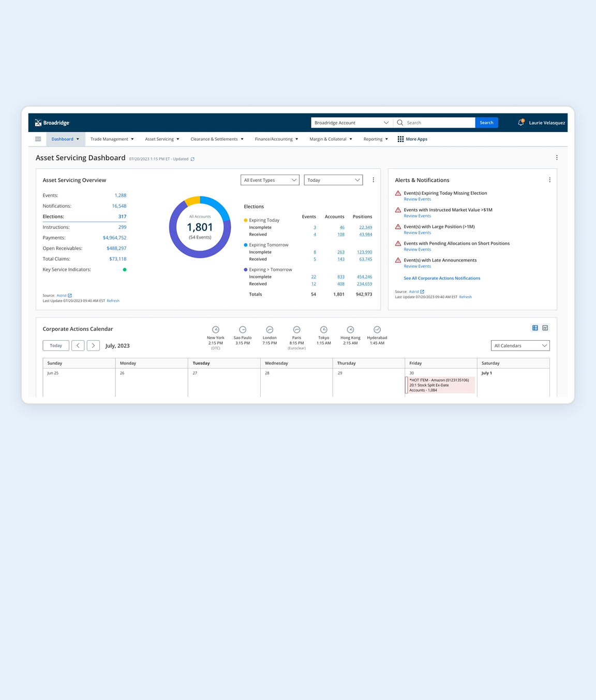The image size is (596, 700).
Task: Expand Clearance & Settlements menu
Action: tap(217, 139)
